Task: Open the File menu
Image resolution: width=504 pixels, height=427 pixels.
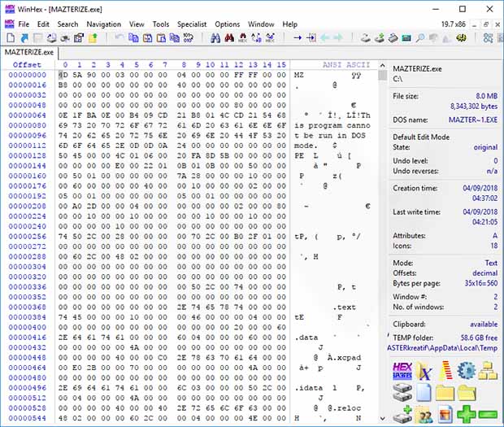Action: tap(24, 24)
